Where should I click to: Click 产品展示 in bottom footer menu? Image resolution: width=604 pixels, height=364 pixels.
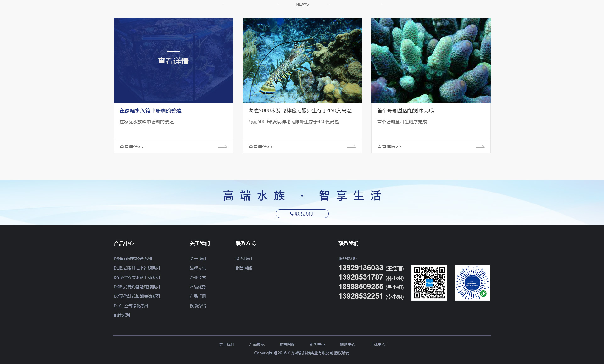click(257, 344)
